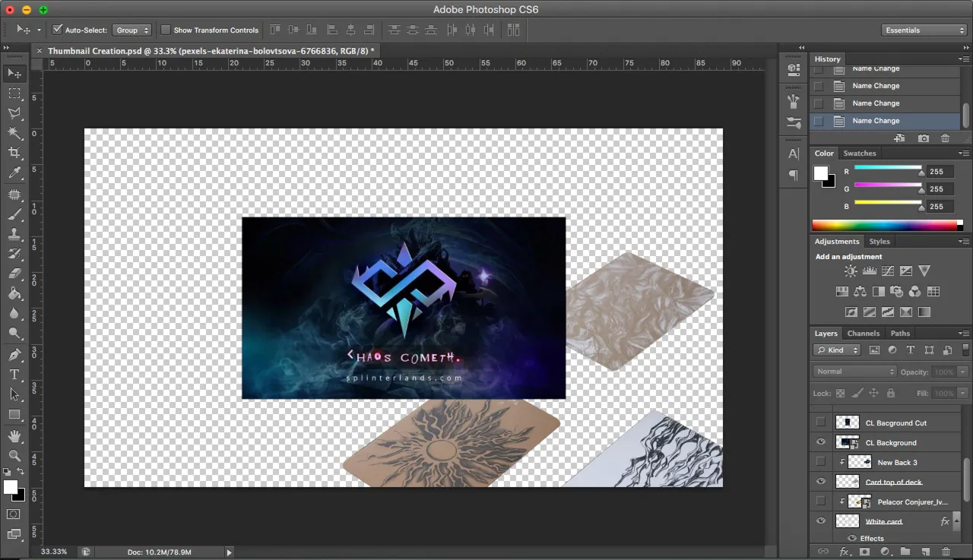Toggle Effects visibility under White card
This screenshot has width=973, height=560.
(852, 539)
